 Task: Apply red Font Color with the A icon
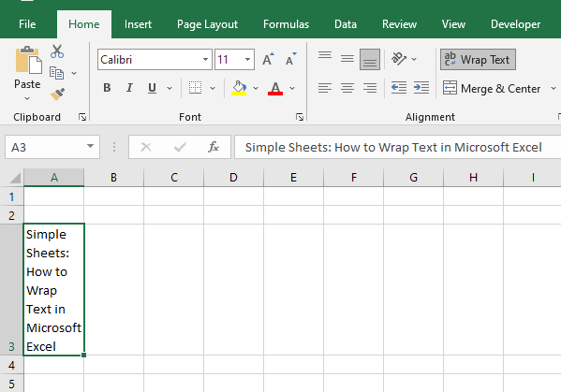coord(275,88)
